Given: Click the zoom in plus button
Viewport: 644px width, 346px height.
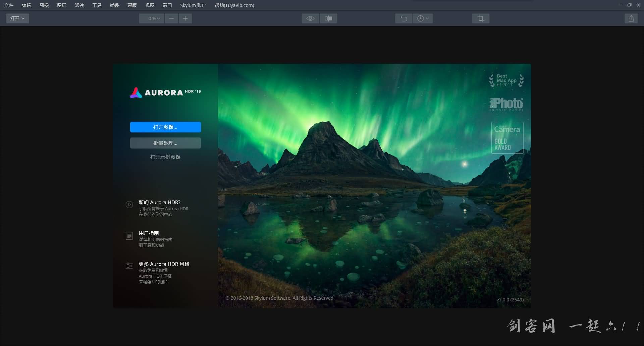Looking at the screenshot, I should point(185,18).
